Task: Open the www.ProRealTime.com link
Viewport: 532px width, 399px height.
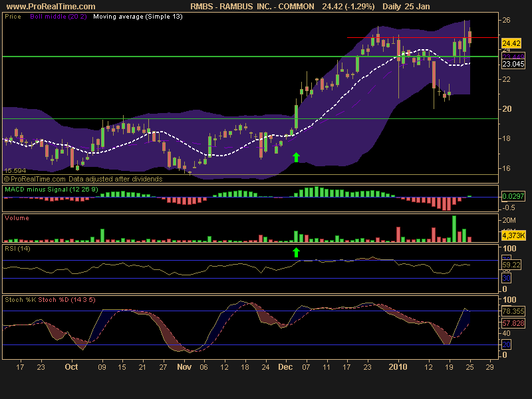Action: tap(51, 7)
